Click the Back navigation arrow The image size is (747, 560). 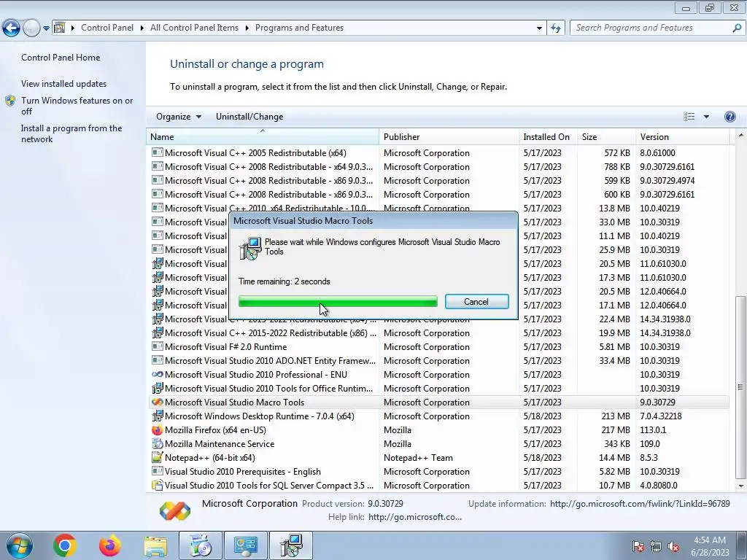pos(11,28)
